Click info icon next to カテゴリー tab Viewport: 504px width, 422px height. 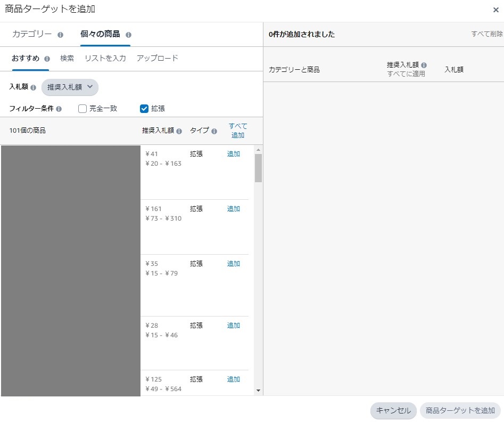tap(60, 35)
